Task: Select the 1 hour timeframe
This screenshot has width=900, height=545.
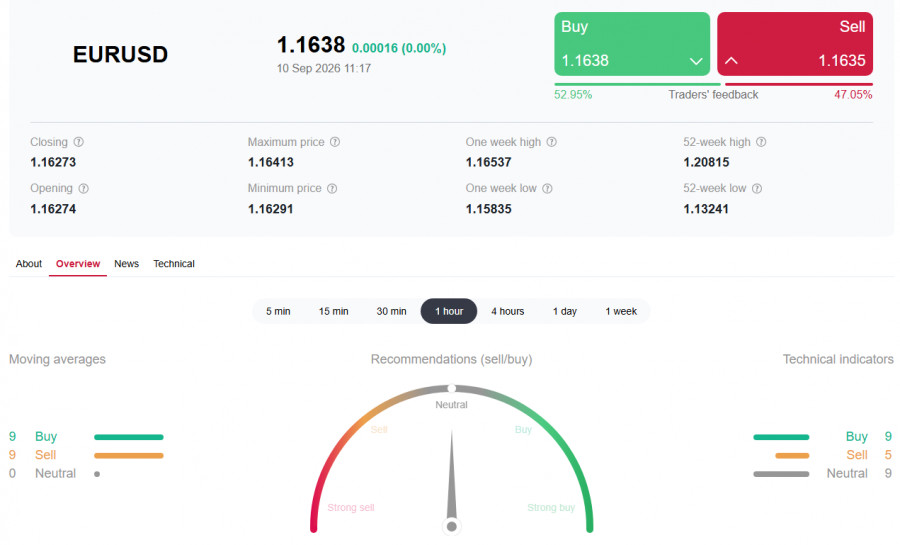Action: click(x=449, y=312)
